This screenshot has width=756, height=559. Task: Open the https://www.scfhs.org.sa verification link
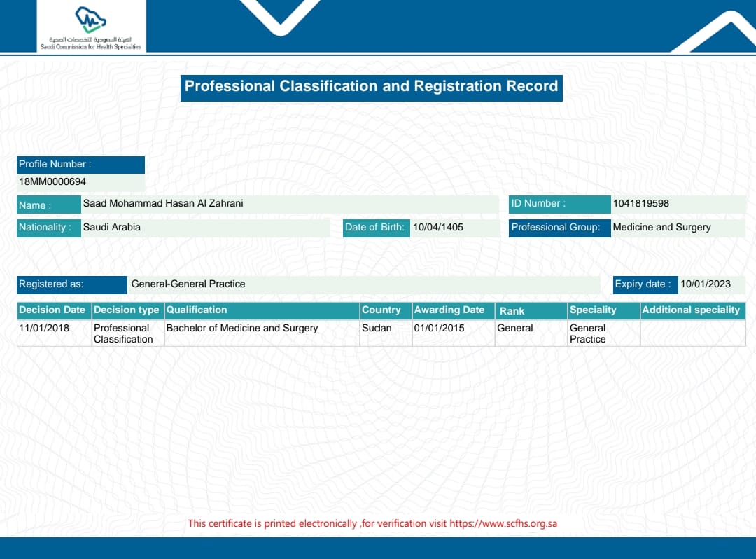pyautogui.click(x=503, y=524)
